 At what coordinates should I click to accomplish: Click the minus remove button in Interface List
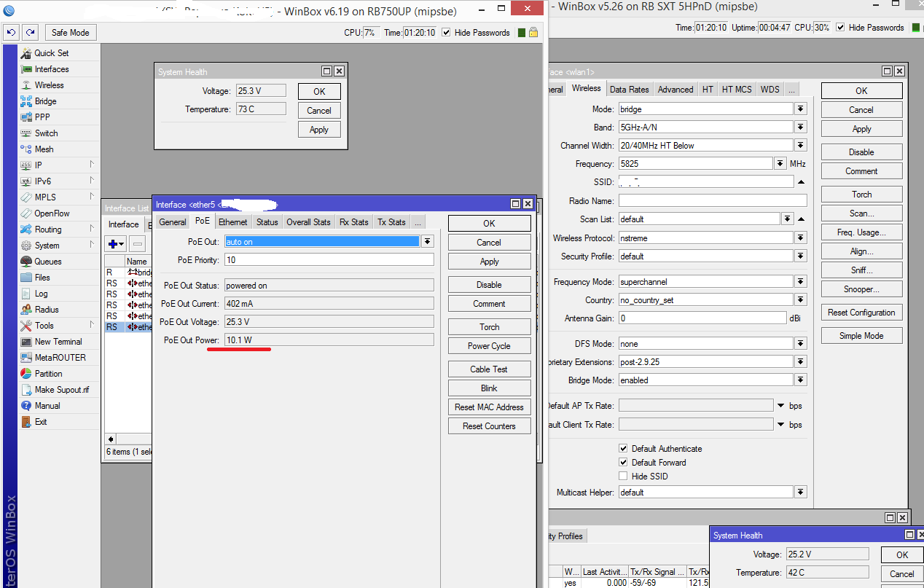138,243
